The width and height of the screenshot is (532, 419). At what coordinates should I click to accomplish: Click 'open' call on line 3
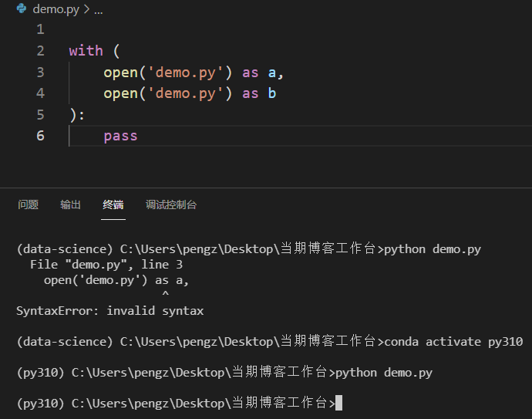coord(120,73)
